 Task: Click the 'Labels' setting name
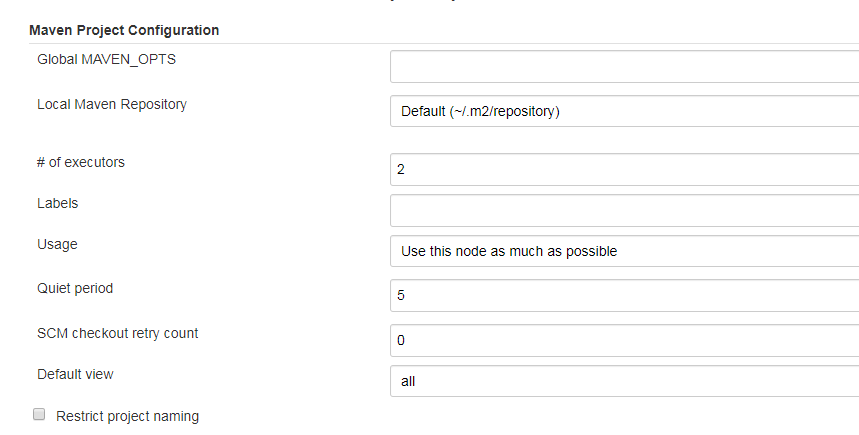click(58, 202)
